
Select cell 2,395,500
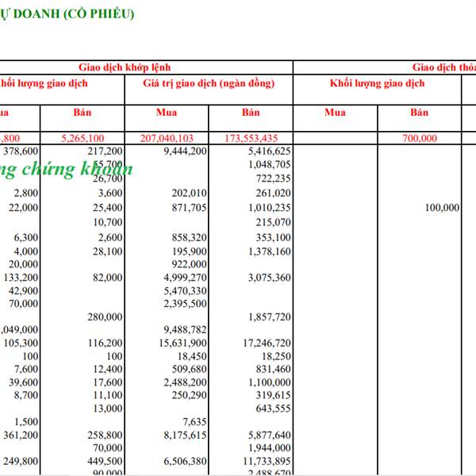[185, 304]
